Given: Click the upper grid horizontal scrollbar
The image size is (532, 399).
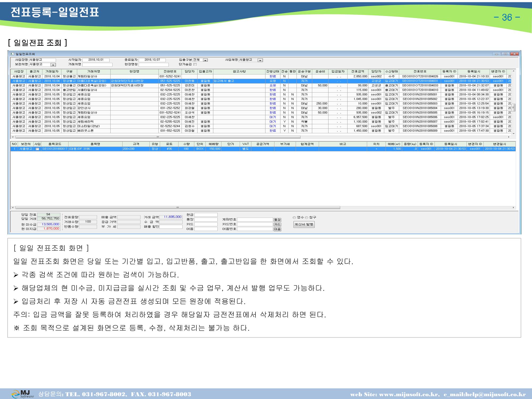Looking at the screenshot, I should pyautogui.click(x=158, y=137).
